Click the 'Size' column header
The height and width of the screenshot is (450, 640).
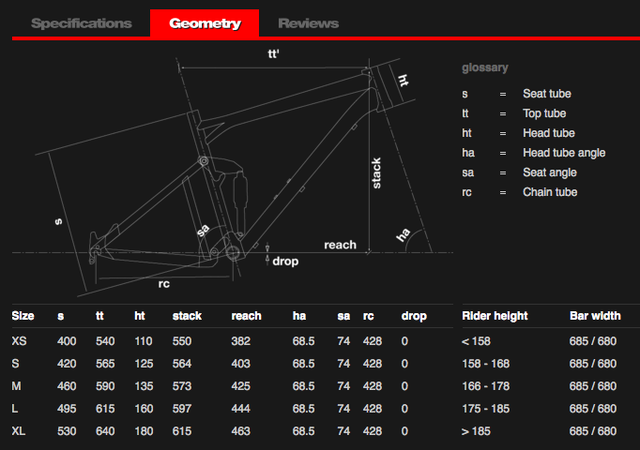pos(23,316)
